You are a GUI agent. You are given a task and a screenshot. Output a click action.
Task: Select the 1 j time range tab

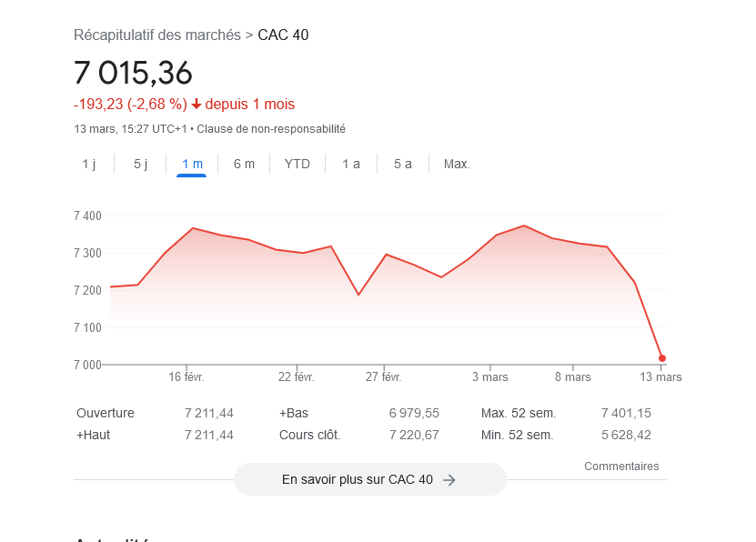89,164
